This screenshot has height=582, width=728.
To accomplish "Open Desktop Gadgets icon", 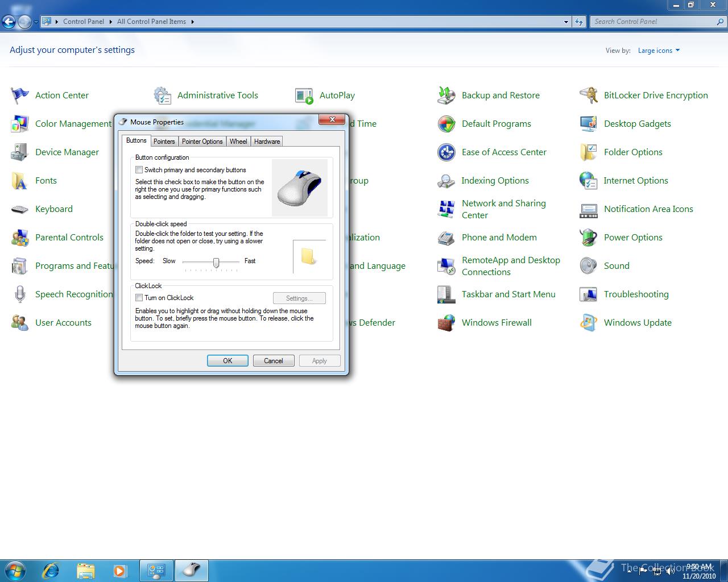I will [x=589, y=124].
